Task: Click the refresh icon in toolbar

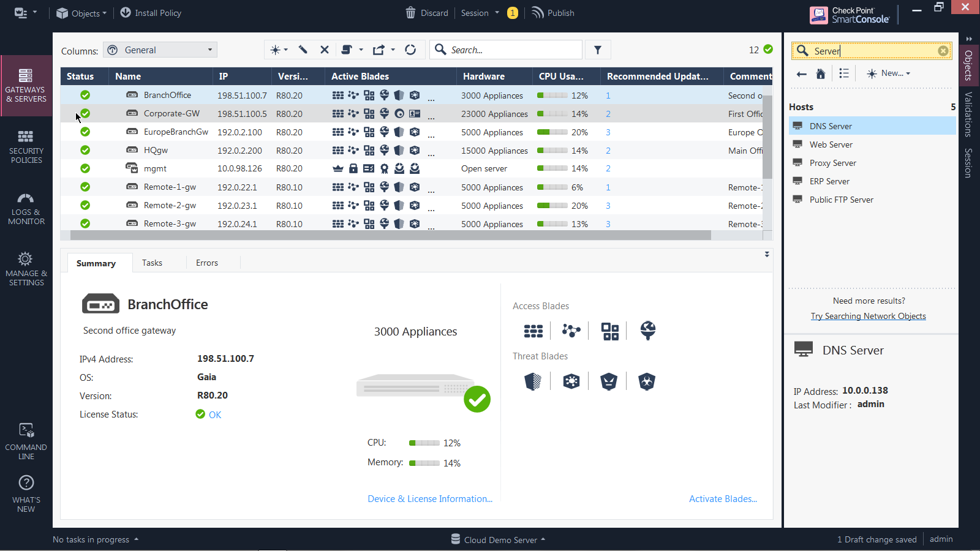Action: tap(410, 50)
